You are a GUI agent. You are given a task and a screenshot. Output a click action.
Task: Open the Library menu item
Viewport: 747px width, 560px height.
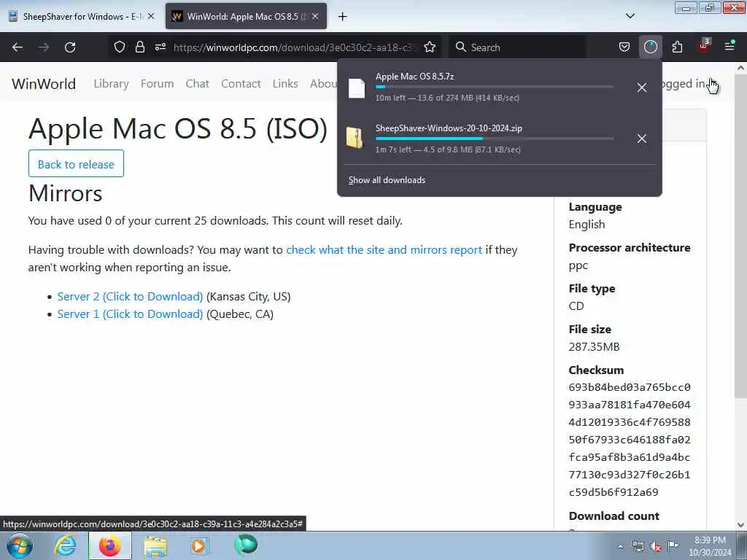[x=111, y=84]
